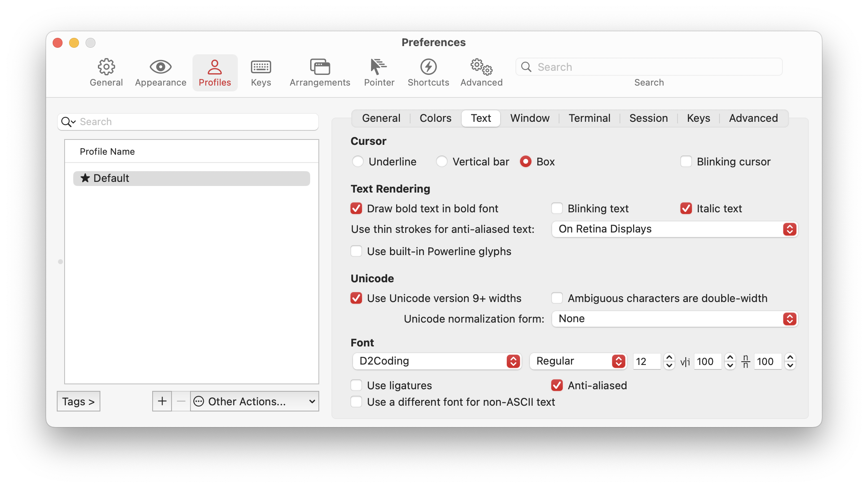Toggle Draw bold text in bold font

point(356,209)
